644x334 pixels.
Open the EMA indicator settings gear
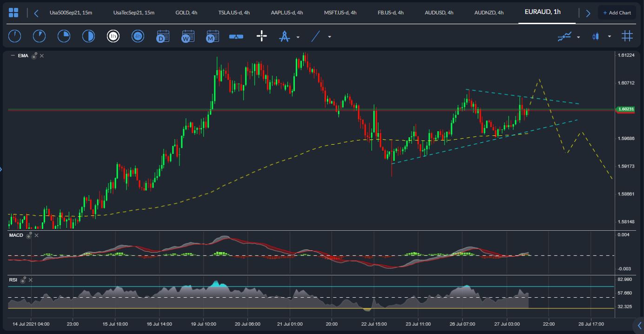(34, 55)
